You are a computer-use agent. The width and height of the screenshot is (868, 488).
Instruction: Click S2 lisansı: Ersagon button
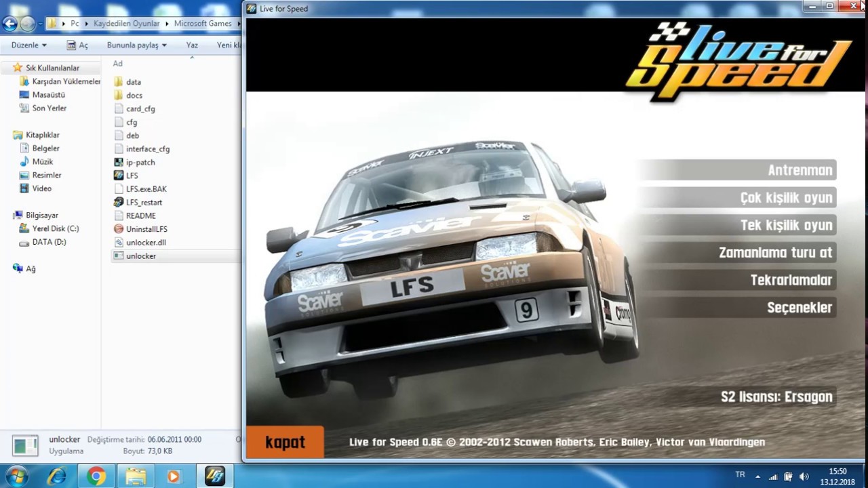[776, 396]
